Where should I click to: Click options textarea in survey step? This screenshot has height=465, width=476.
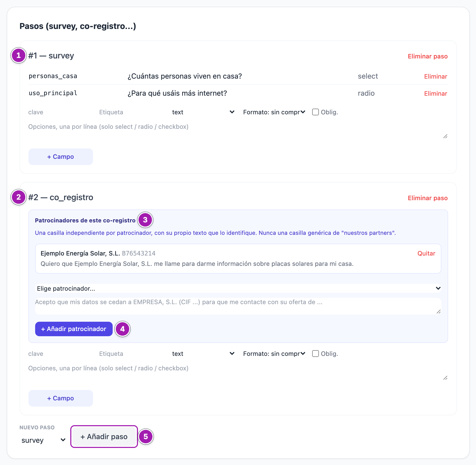[x=238, y=131]
